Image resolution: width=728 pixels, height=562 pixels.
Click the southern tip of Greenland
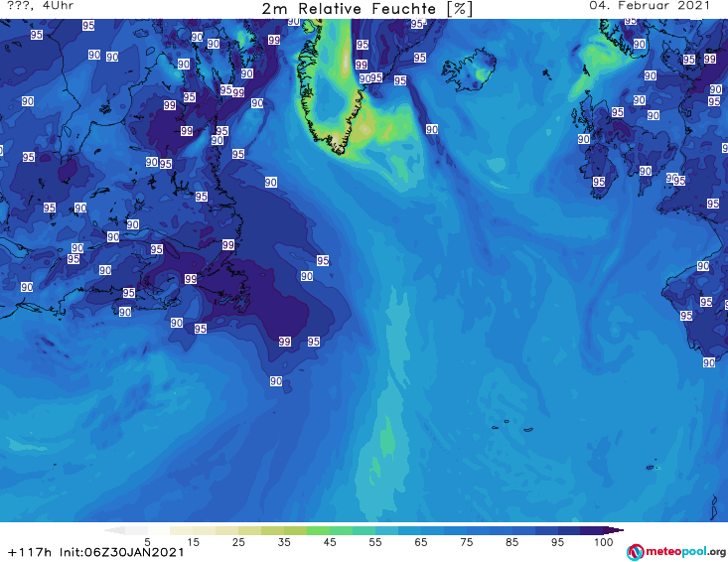tap(340, 149)
